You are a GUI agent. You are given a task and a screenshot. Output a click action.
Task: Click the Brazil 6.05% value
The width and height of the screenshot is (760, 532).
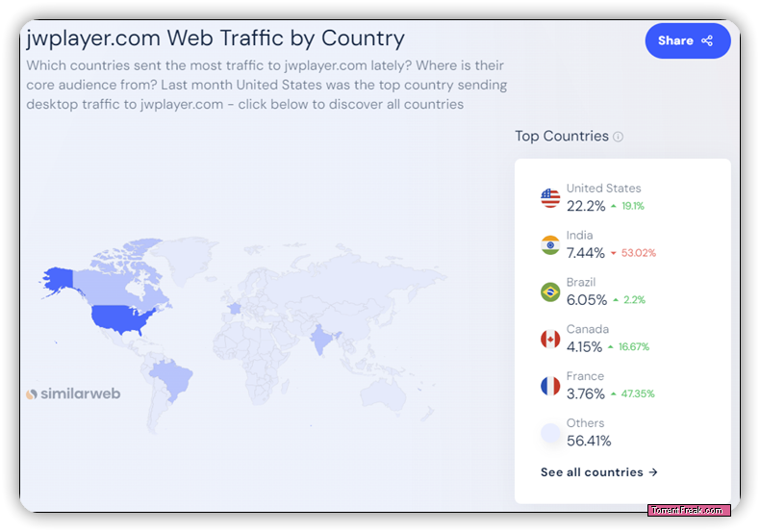click(587, 300)
